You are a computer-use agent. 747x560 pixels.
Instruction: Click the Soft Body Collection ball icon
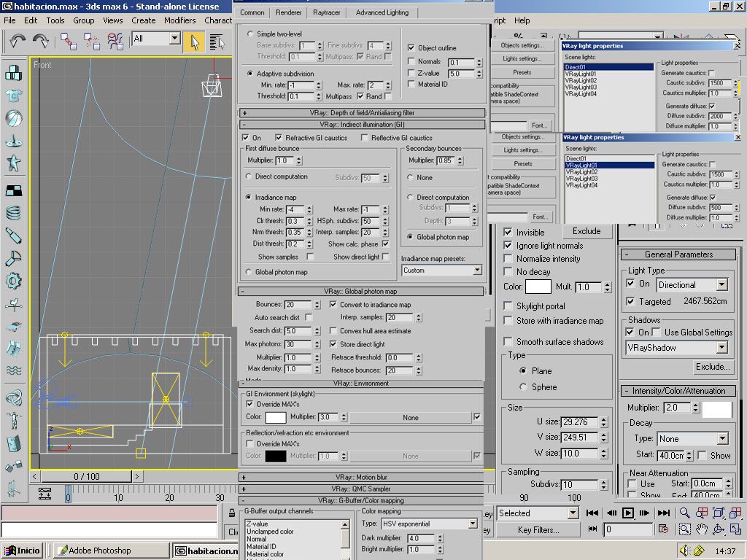[x=13, y=119]
